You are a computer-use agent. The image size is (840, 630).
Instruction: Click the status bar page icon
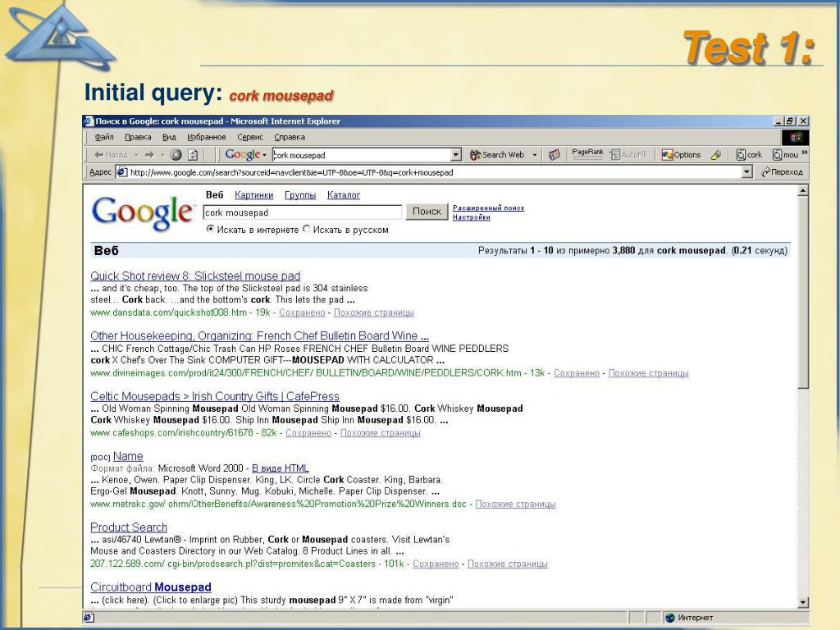tap(89, 618)
